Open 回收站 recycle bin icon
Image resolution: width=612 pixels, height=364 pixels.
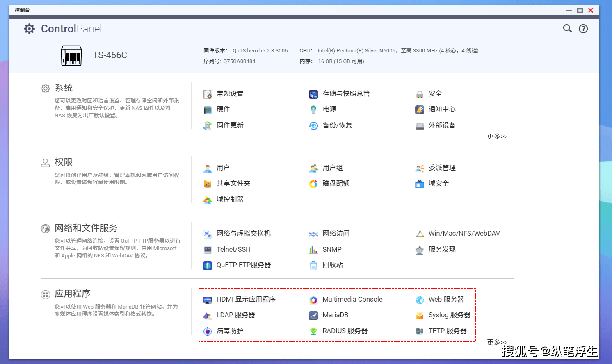(313, 265)
